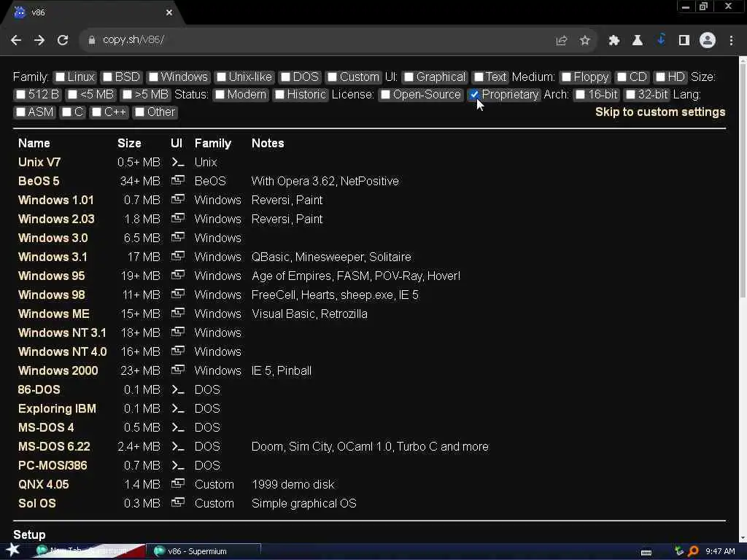The width and height of the screenshot is (747, 560).
Task: Open the browser three-dot menu
Action: point(731,41)
